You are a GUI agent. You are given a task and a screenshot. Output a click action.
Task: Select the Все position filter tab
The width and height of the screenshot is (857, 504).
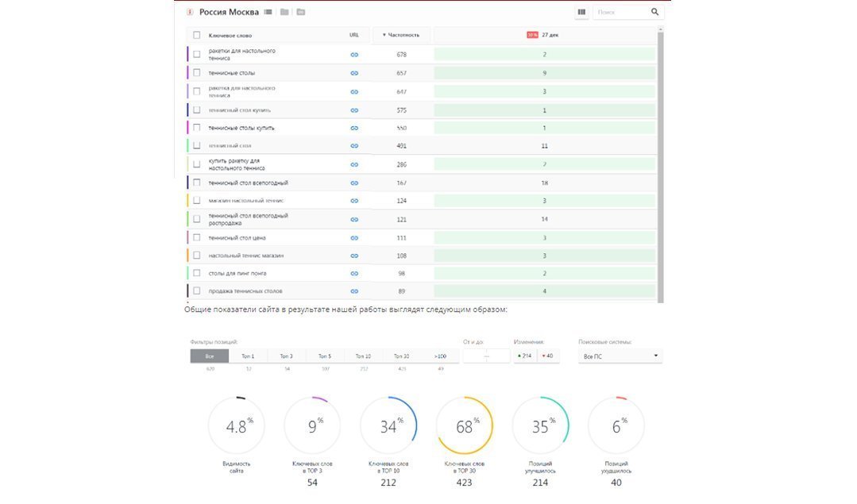click(x=210, y=356)
